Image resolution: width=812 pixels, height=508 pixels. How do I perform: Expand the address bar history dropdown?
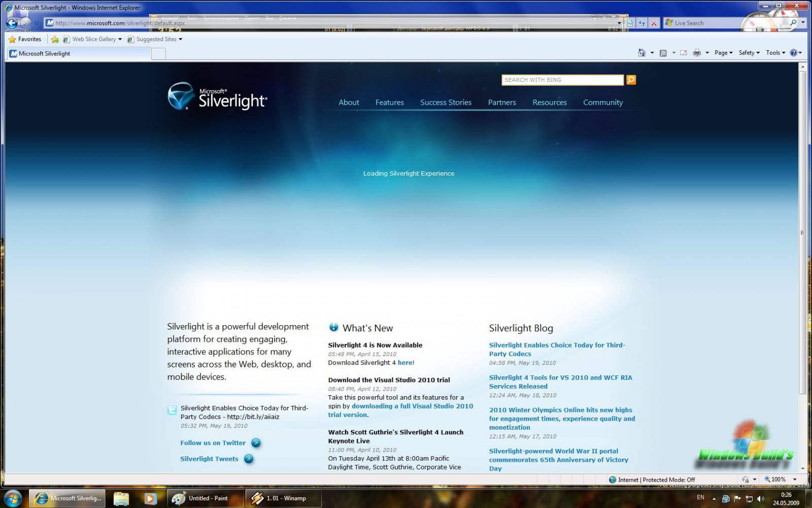(619, 23)
